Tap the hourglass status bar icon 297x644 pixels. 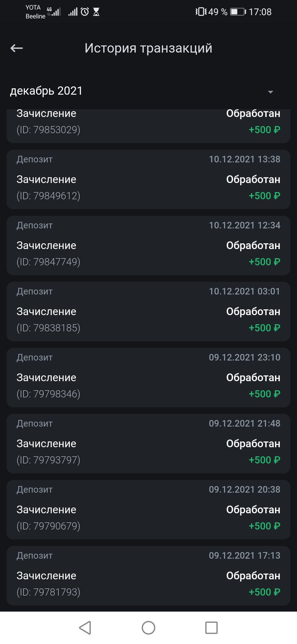[96, 12]
